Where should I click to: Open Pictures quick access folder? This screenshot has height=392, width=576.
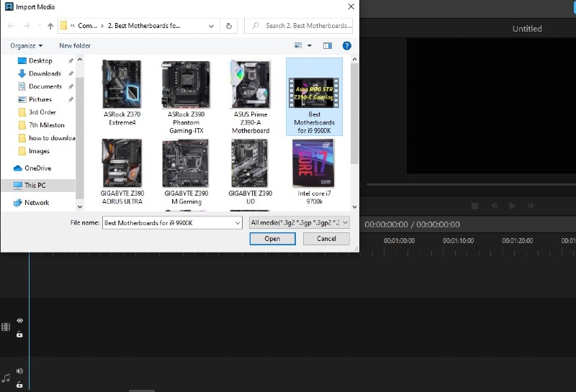click(40, 99)
